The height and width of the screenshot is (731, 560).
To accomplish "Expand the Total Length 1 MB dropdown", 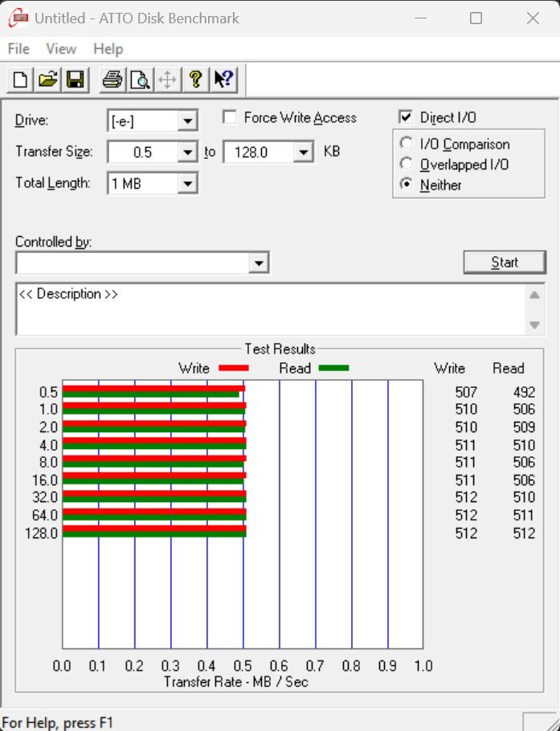I will click(187, 183).
